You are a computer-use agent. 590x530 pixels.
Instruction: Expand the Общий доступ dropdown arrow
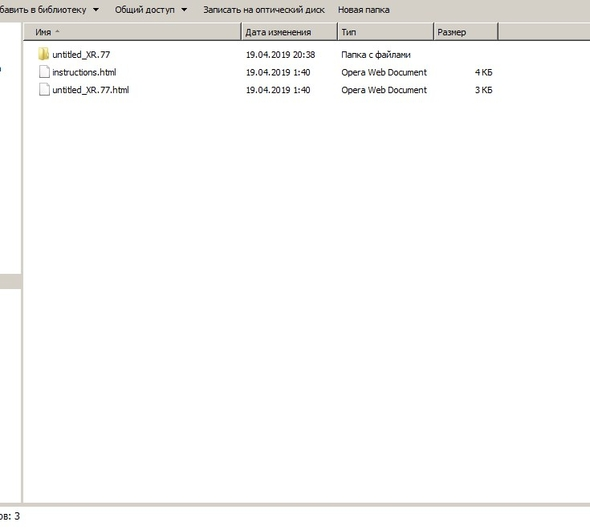tap(184, 9)
